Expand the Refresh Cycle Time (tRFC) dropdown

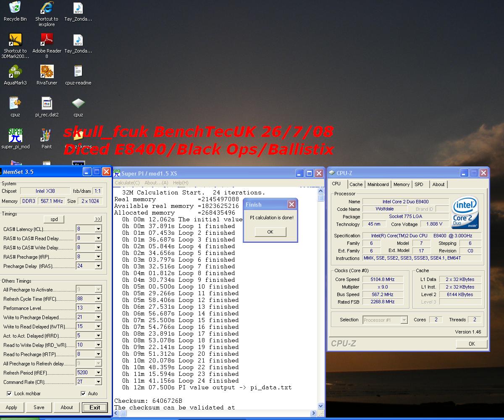(x=98, y=299)
